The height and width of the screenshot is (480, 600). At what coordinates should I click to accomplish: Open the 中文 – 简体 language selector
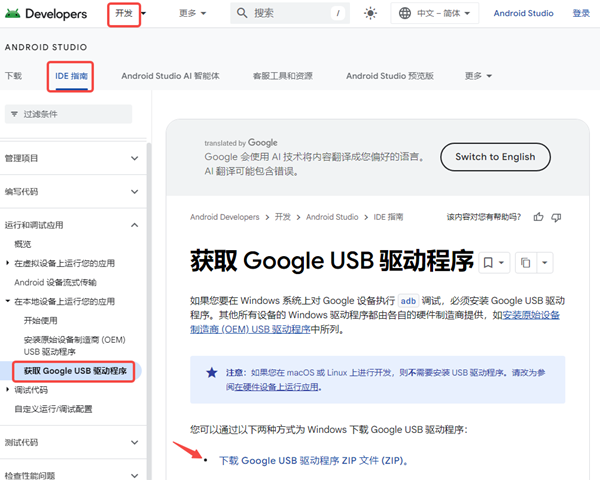435,13
